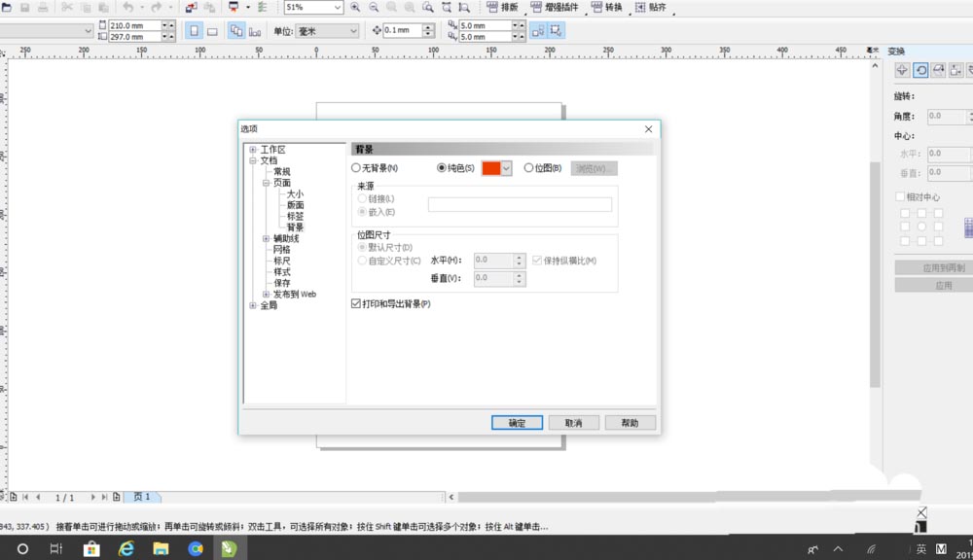The height and width of the screenshot is (560, 973).
Task: Uncheck the 打印和导出背景 checkbox
Action: (x=357, y=303)
